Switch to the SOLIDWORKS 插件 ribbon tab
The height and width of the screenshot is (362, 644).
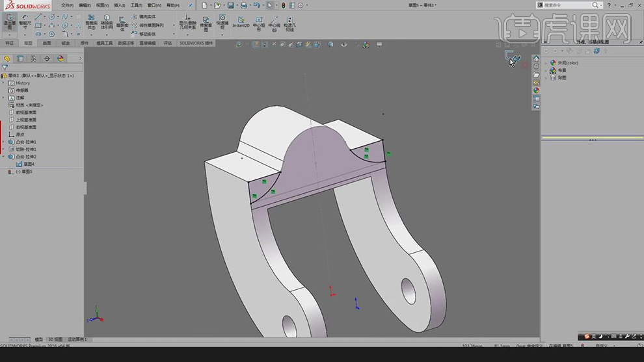click(196, 43)
